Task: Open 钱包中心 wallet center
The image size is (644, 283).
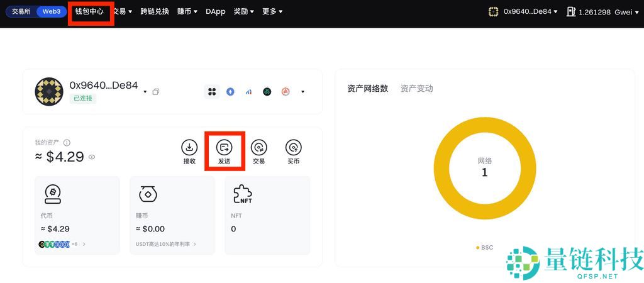Action: click(x=89, y=11)
